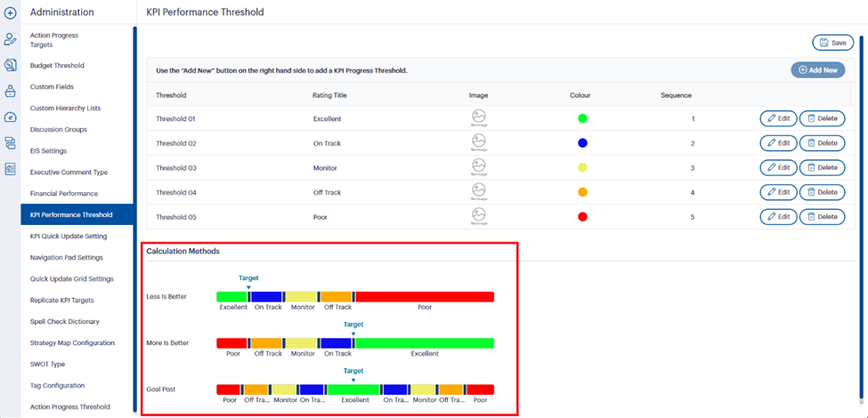Click the blue colour dot for On Track
The width and height of the screenshot is (868, 418).
pyautogui.click(x=582, y=143)
